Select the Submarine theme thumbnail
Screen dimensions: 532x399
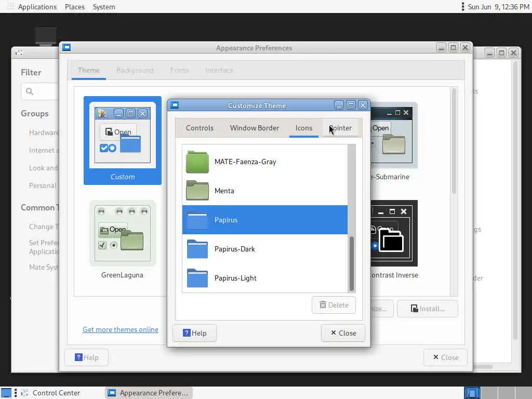[x=394, y=141]
